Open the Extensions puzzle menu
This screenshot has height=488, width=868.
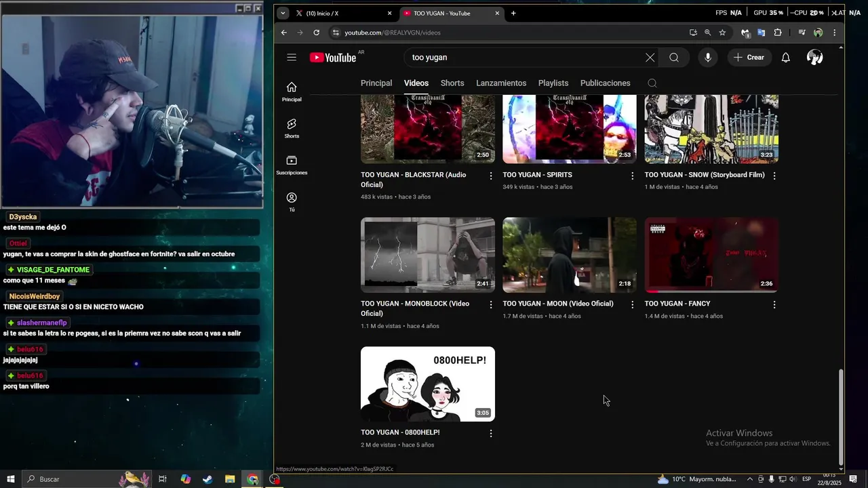778,33
